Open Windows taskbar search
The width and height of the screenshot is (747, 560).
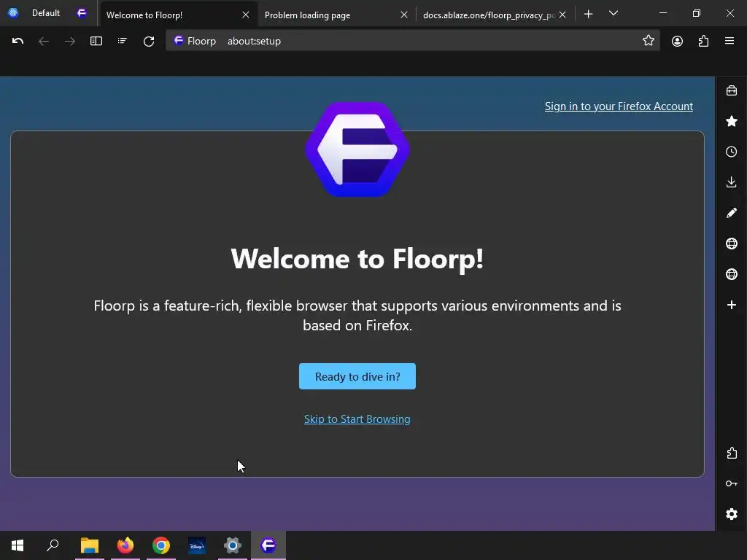(x=53, y=545)
